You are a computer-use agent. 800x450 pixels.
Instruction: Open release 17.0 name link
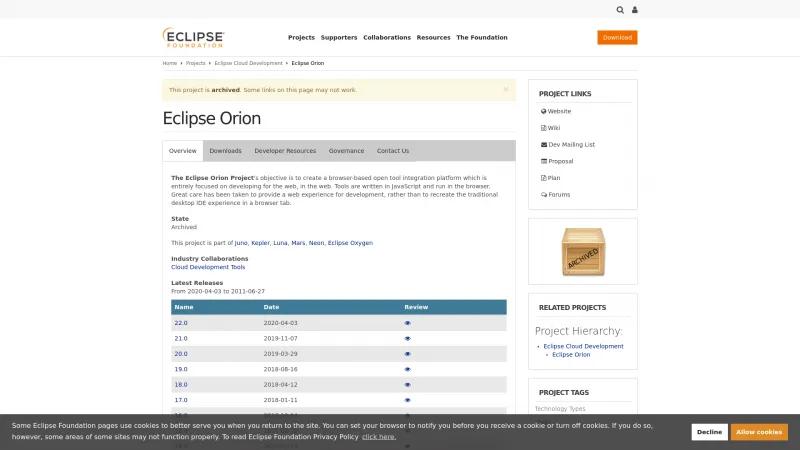pos(181,400)
